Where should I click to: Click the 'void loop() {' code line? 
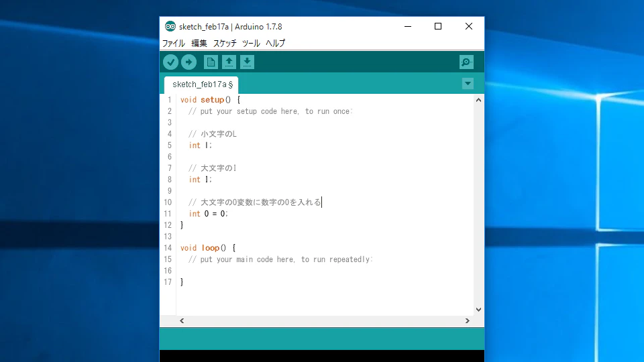pos(208,248)
